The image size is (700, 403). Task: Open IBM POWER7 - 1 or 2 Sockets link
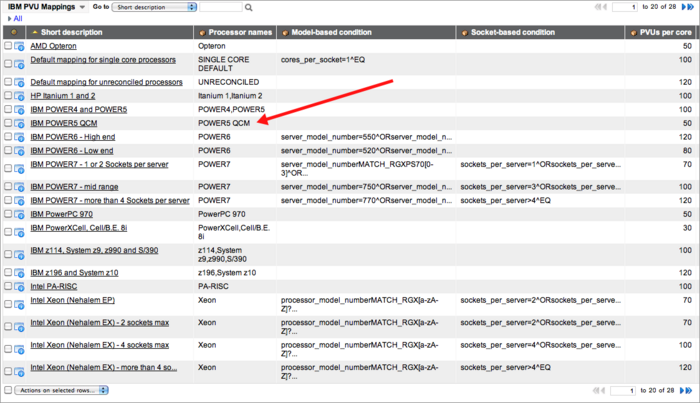(99, 164)
